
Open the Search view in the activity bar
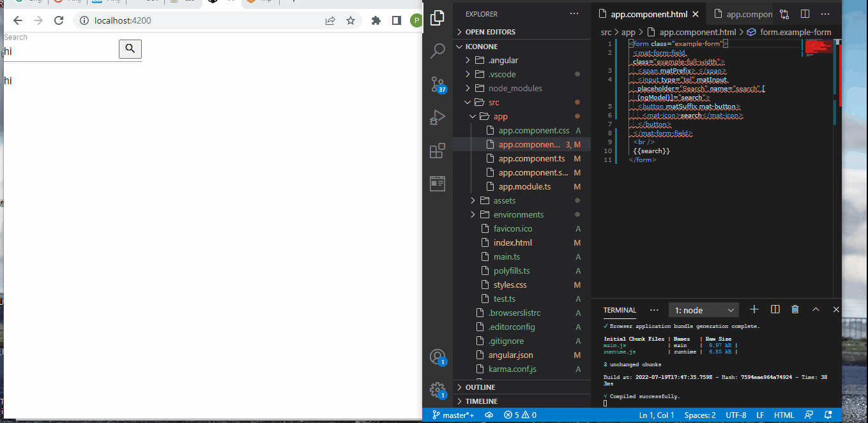[438, 51]
